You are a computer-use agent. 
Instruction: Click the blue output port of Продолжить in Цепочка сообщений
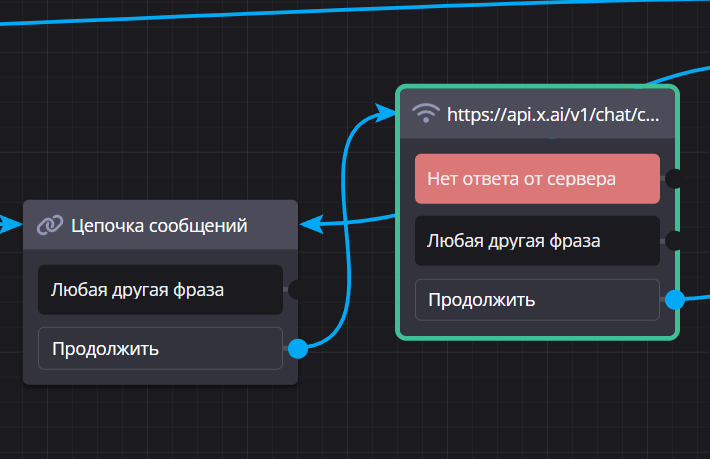(297, 349)
